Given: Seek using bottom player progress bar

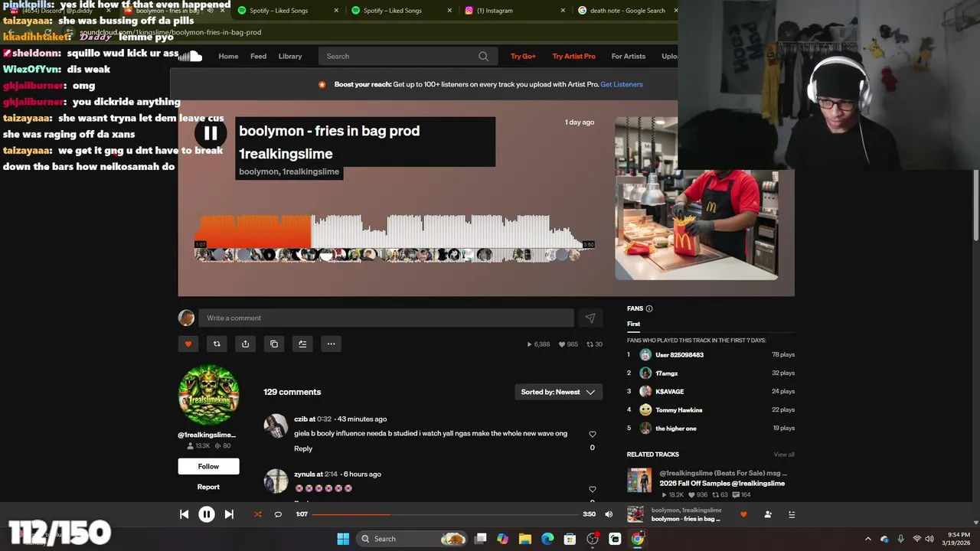Looking at the screenshot, I should [445, 514].
